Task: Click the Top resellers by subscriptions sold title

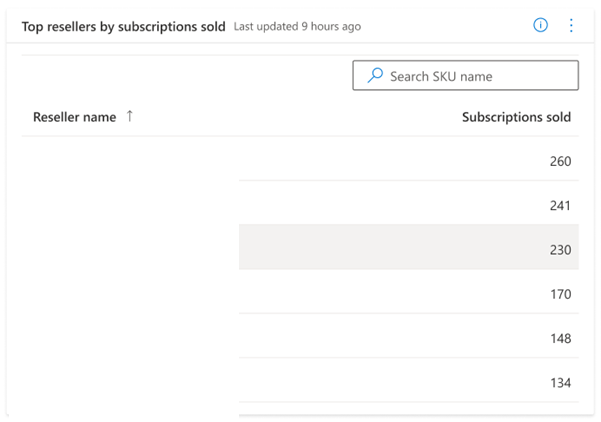Action: point(123,26)
